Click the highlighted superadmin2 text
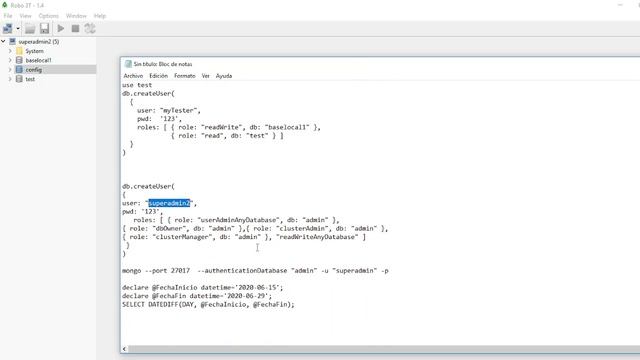Image resolution: width=640 pixels, height=360 pixels. point(169,203)
